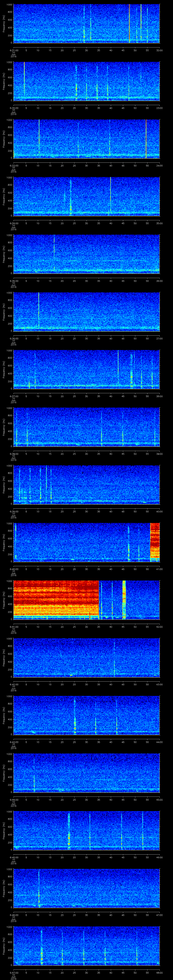
Task: Click the 41:00 end label under the 6:40:00 spectrogram
Action: tap(159, 569)
